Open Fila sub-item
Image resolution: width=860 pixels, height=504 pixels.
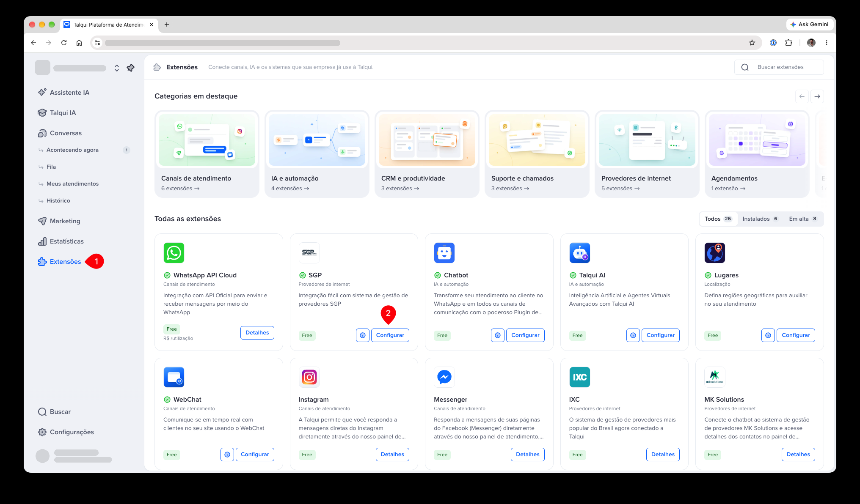[51, 167]
